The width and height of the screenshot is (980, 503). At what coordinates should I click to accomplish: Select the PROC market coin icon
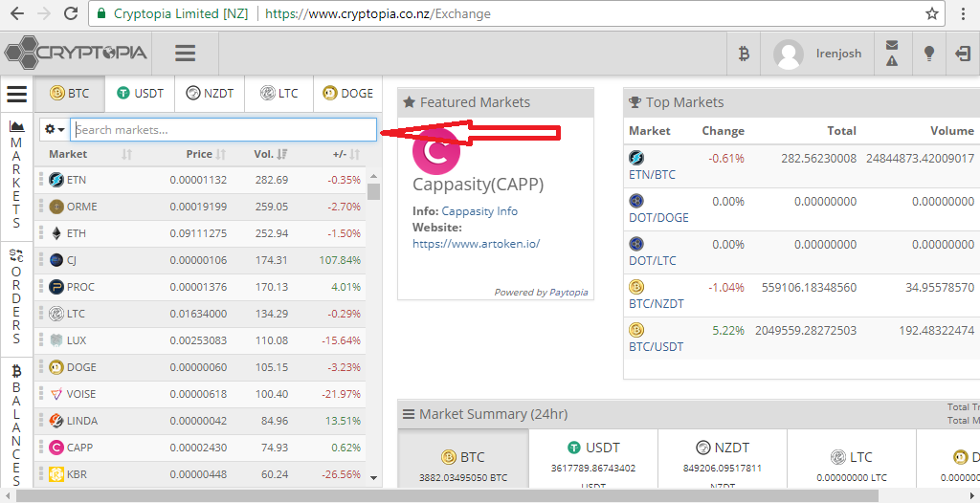pyautogui.click(x=56, y=287)
